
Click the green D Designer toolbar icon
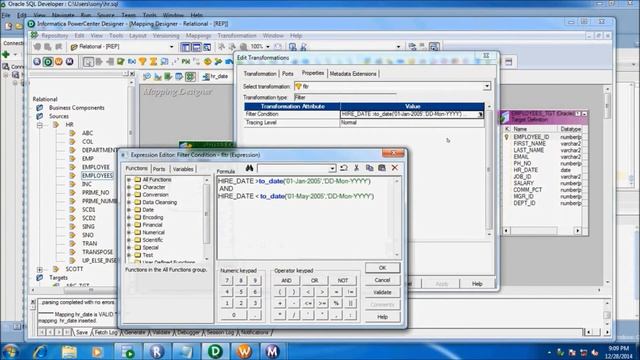pos(48,62)
